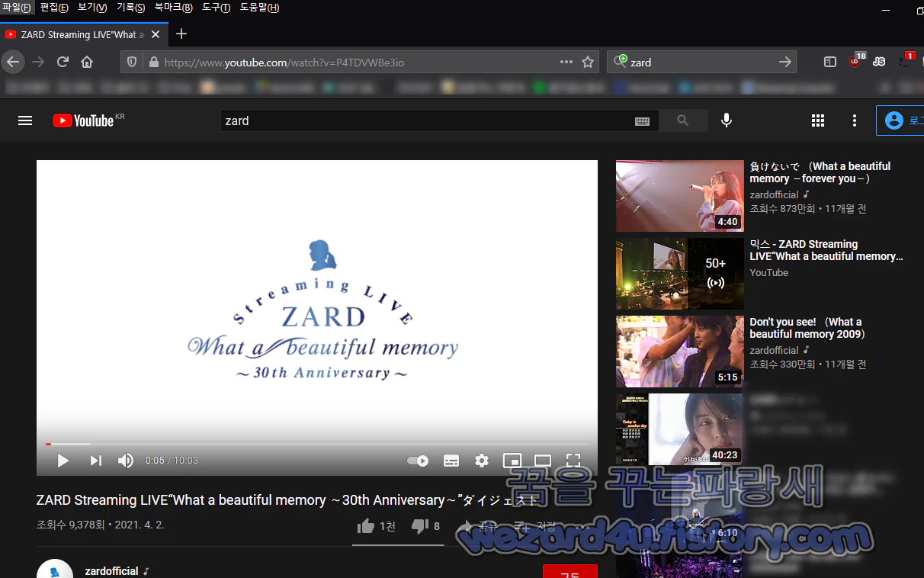
Task: Click the YouTube search magnifier button
Action: tap(682, 120)
